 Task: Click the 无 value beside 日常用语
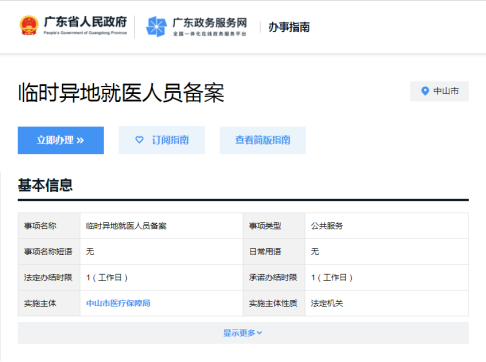315,251
